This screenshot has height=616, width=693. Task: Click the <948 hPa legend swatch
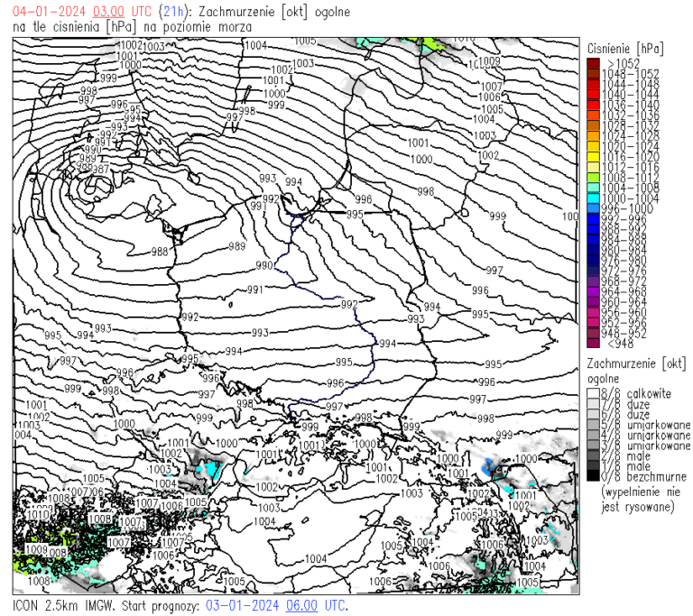(593, 343)
